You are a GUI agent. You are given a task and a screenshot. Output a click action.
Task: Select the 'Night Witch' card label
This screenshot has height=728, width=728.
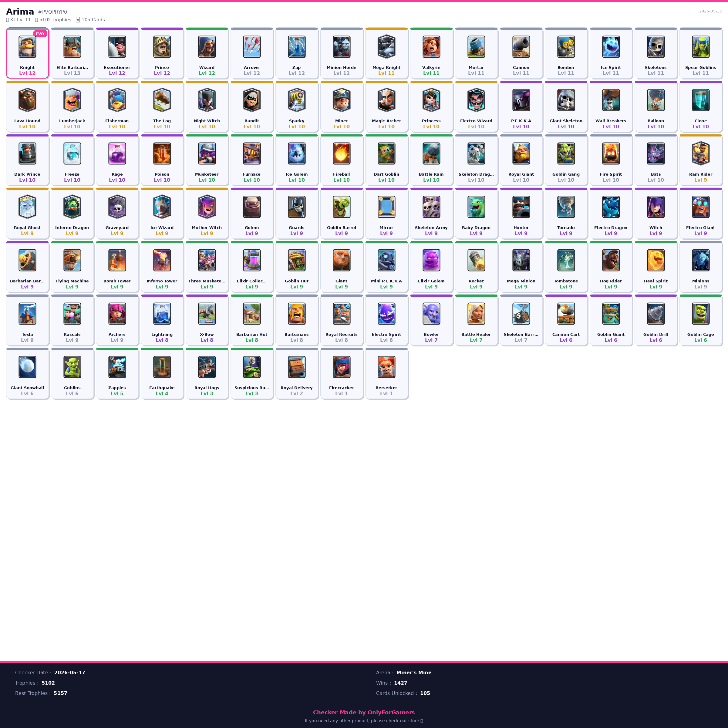[207, 121]
